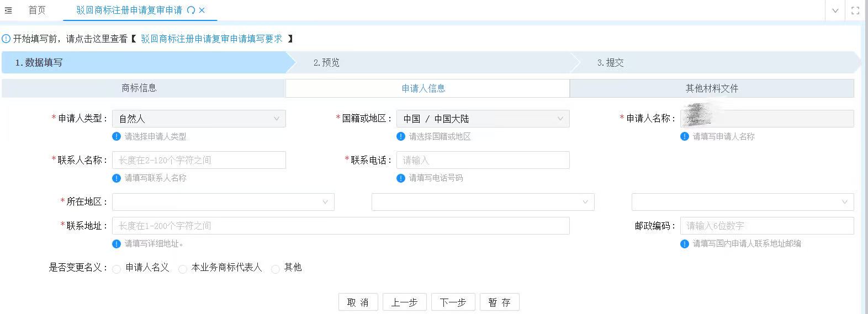Click the 暂存 button
This screenshot has width=868, height=314.
[499, 302]
